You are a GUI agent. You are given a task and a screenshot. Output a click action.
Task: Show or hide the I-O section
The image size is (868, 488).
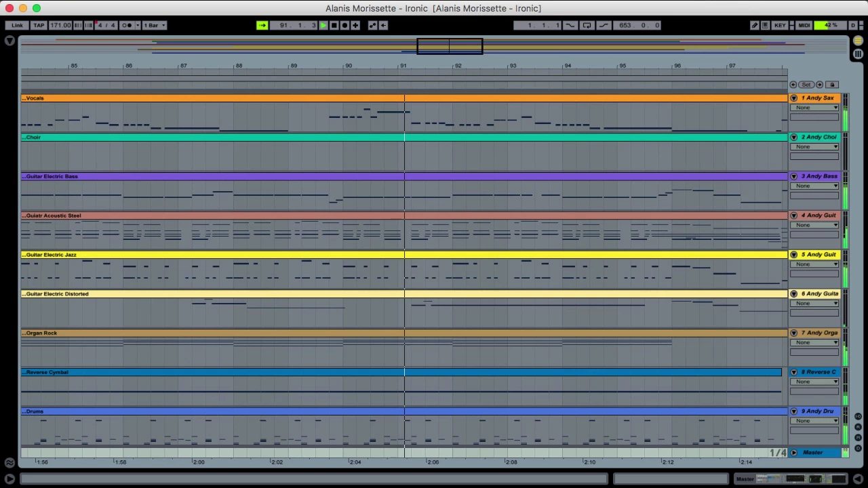(858, 416)
